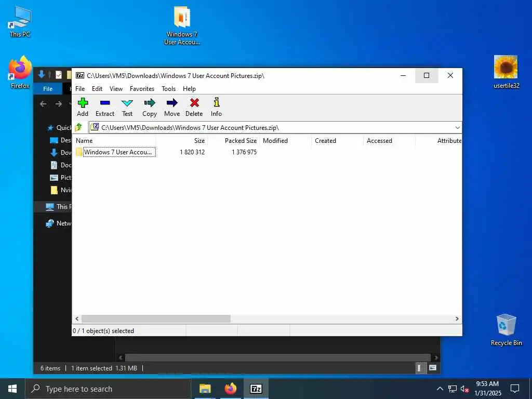Click inside the archive path address field
Screen dimensions: 532x399
point(271,128)
